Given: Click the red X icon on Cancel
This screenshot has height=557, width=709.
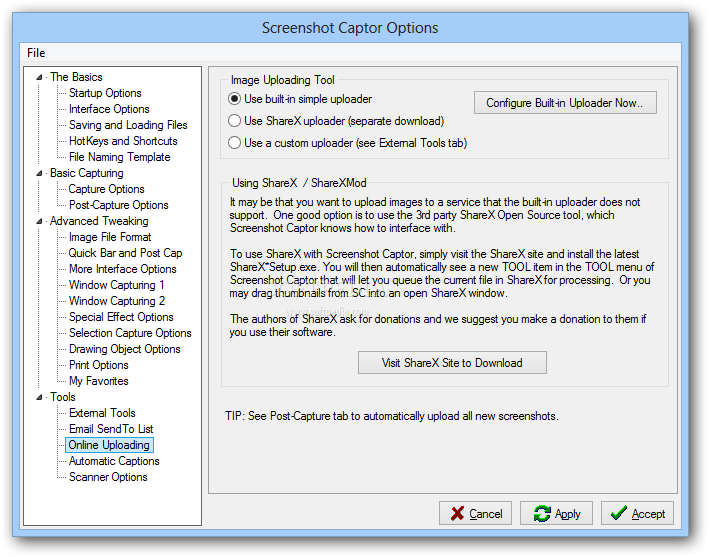Looking at the screenshot, I should (x=457, y=514).
